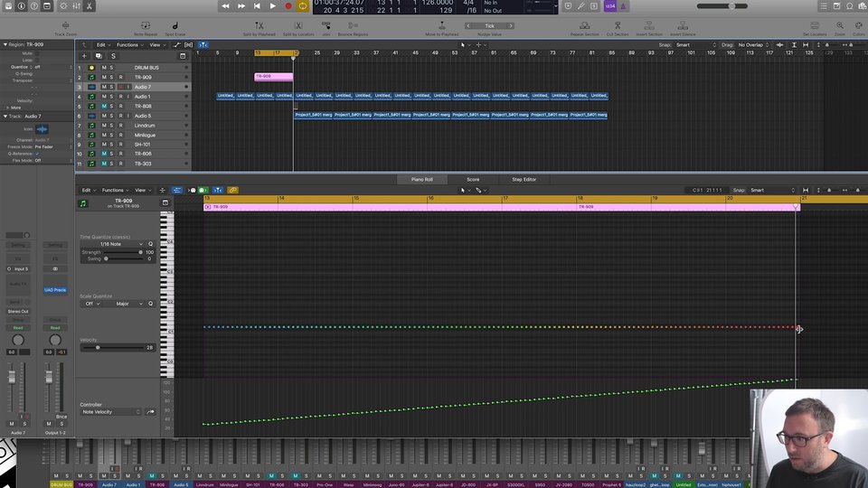
Task: Click Split by Locators icon
Action: (x=298, y=25)
